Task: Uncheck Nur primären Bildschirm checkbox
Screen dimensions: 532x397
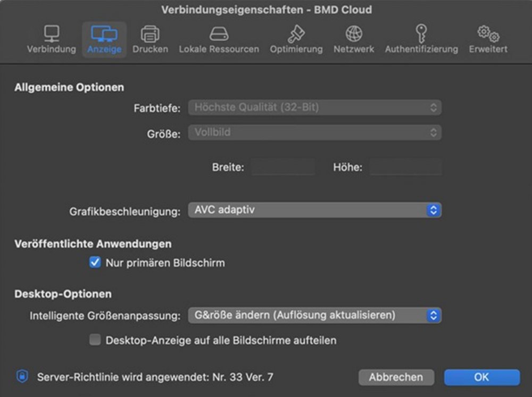Action: [x=95, y=262]
